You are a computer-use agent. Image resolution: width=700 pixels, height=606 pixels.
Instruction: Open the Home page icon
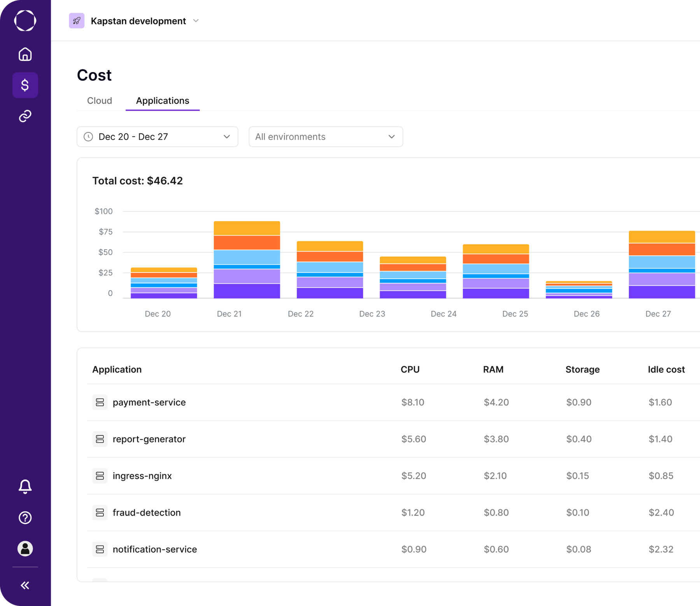25,54
